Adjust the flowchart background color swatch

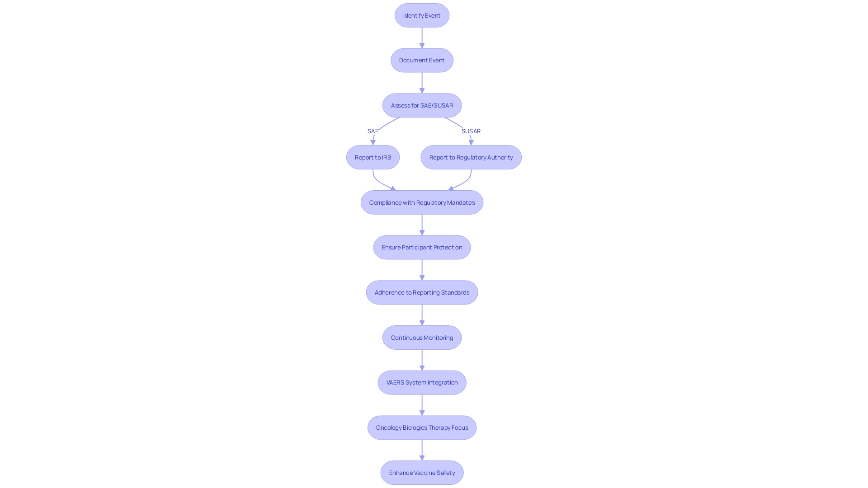click(434, 244)
